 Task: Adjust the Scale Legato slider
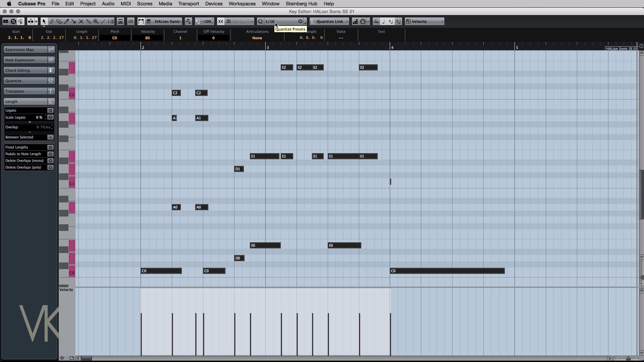30,122
